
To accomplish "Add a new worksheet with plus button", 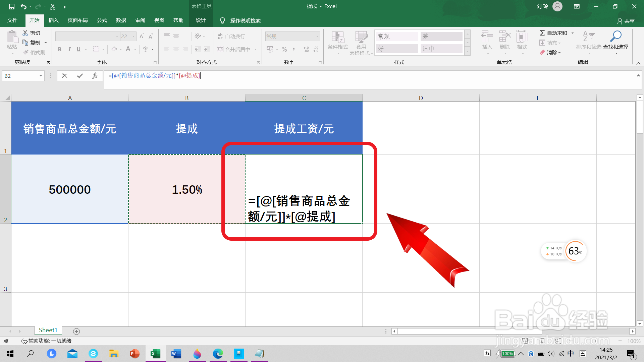I will pos(76,331).
